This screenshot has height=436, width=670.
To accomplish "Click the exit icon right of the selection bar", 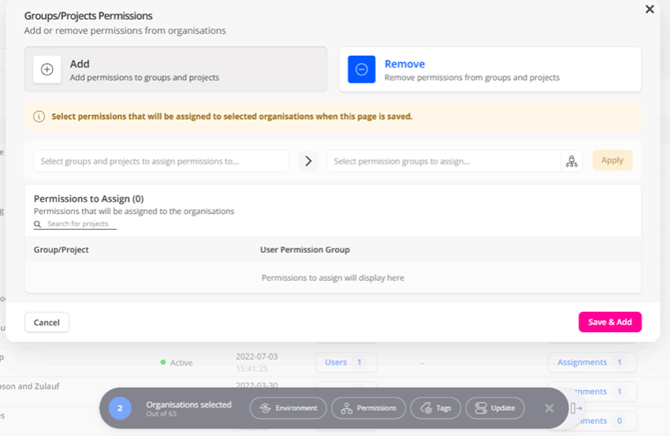I will coord(575,408).
